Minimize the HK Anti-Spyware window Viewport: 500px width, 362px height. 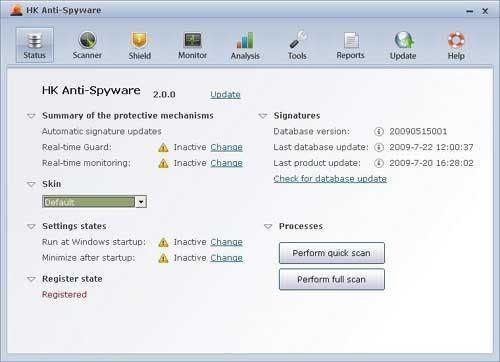pyautogui.click(x=469, y=12)
